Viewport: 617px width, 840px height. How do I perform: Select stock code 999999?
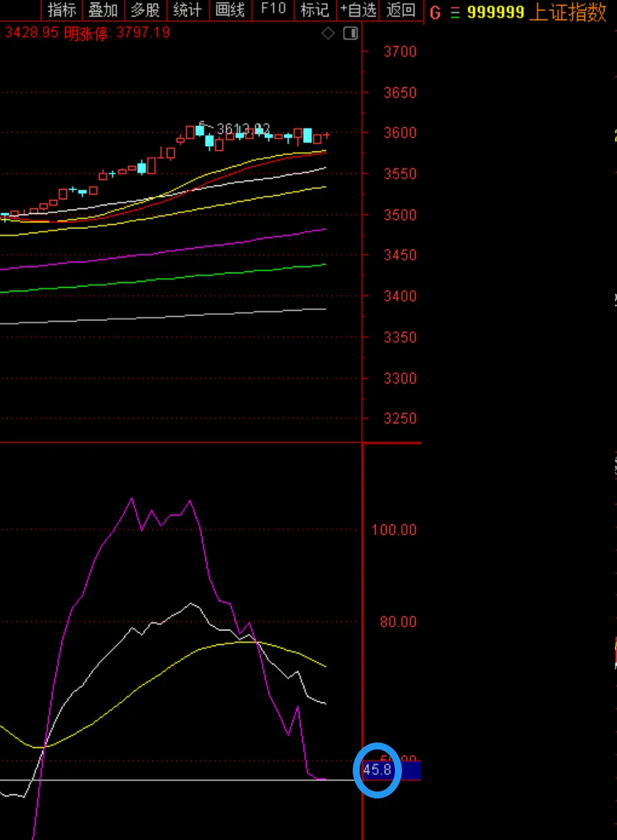495,12
